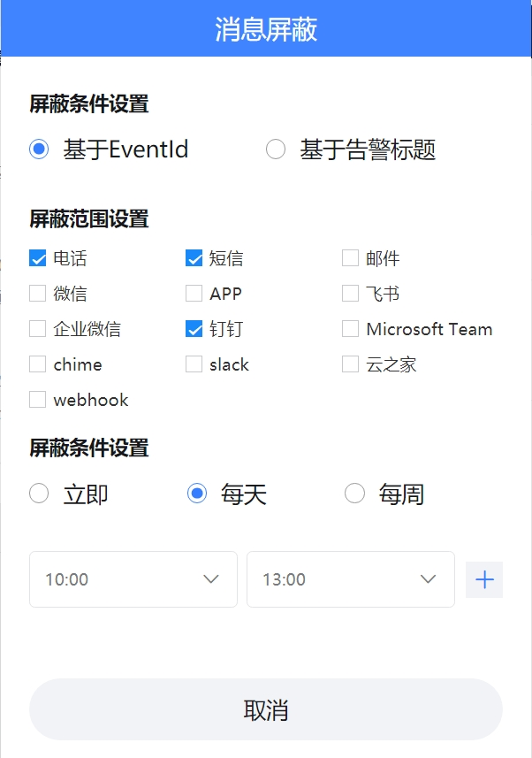Enable the 飞书 checkbox

(x=350, y=294)
